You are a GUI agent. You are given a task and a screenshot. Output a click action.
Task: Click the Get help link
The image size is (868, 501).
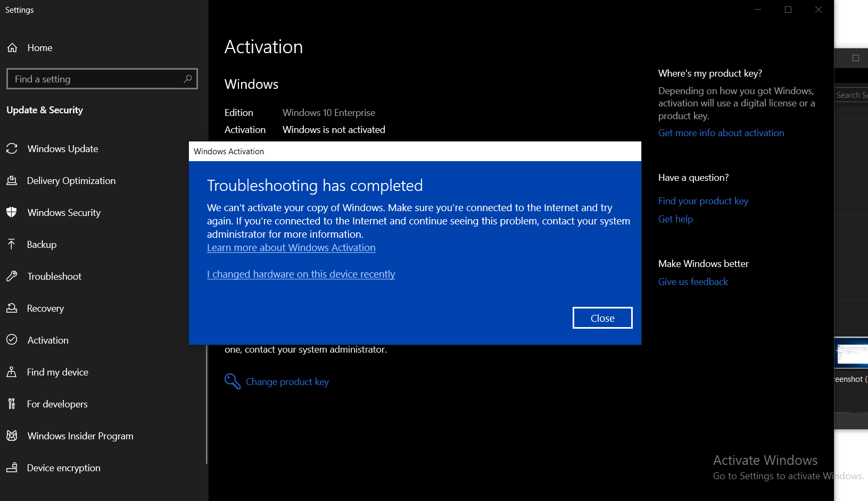pos(675,219)
